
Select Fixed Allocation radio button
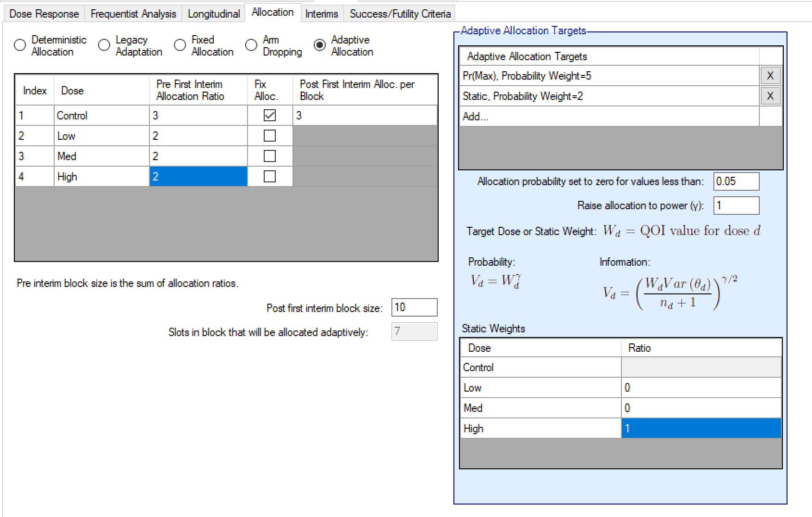[x=180, y=45]
